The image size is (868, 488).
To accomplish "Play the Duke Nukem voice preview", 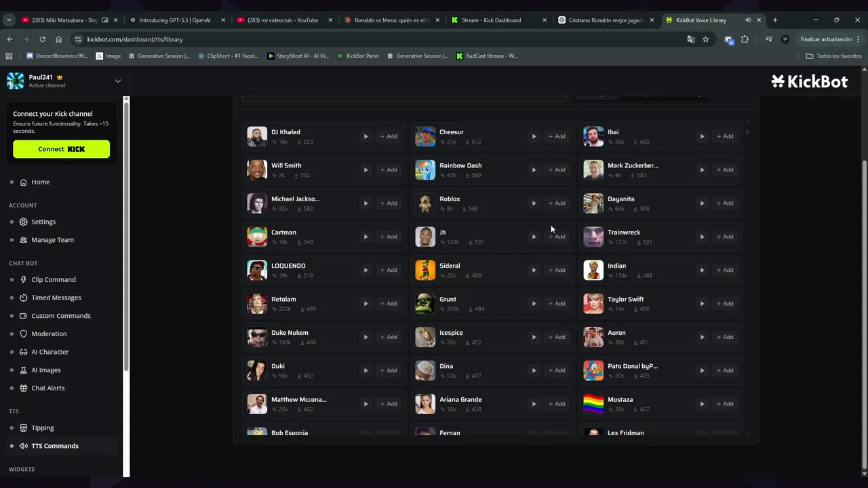I will (x=366, y=337).
